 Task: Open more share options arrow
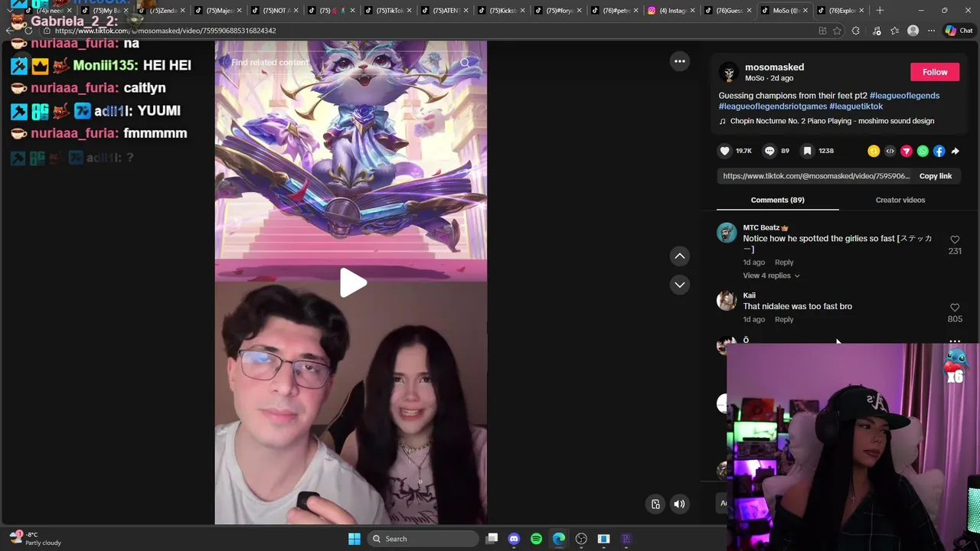pyautogui.click(x=955, y=152)
